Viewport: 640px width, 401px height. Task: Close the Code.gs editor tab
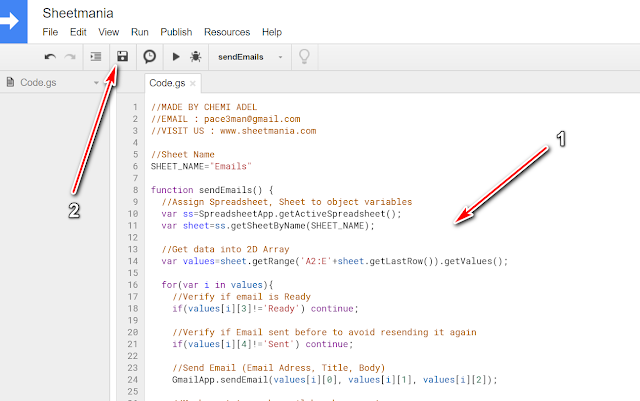(193, 83)
